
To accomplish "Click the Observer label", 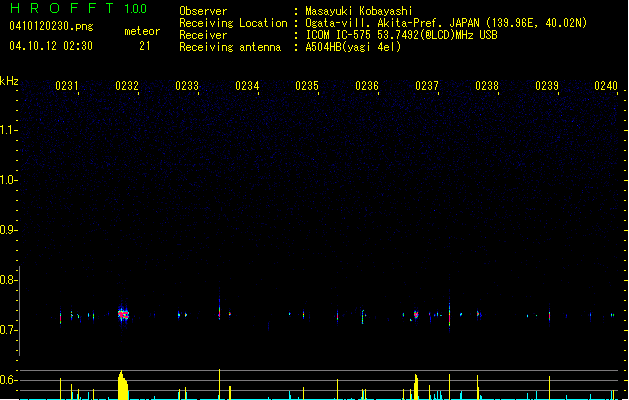I will pyautogui.click(x=203, y=11).
